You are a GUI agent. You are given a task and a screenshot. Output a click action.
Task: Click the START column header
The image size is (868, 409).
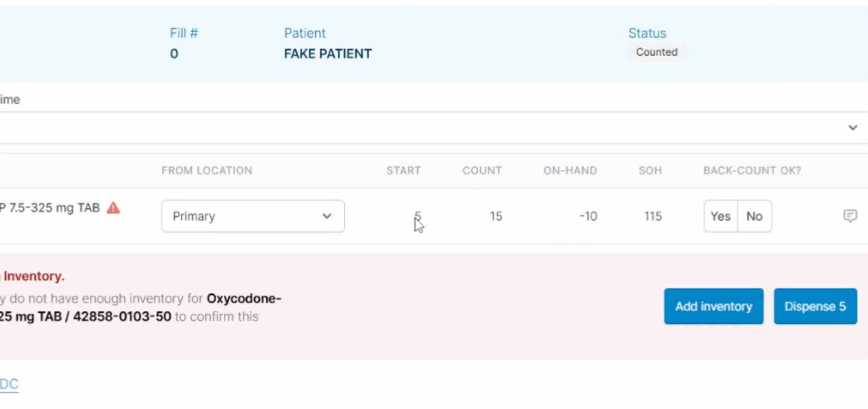[403, 170]
